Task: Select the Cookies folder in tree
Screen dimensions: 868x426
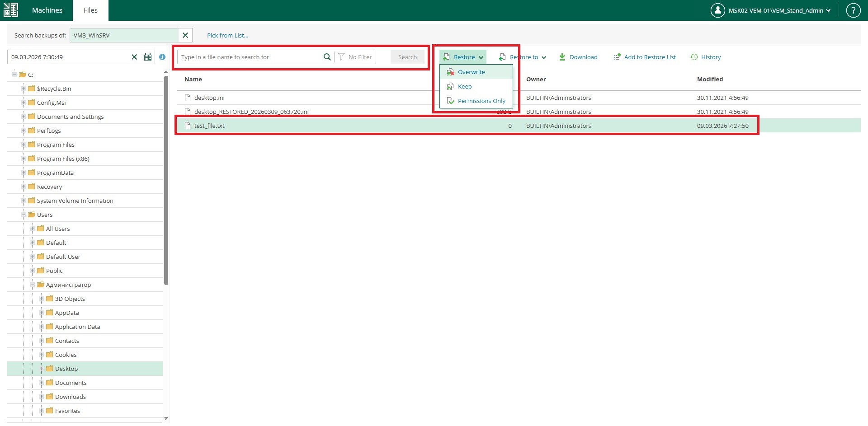Action: point(66,355)
